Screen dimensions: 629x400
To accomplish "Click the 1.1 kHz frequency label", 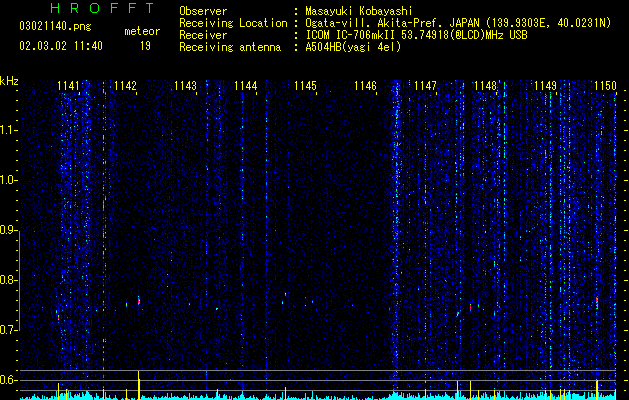I will coord(8,130).
